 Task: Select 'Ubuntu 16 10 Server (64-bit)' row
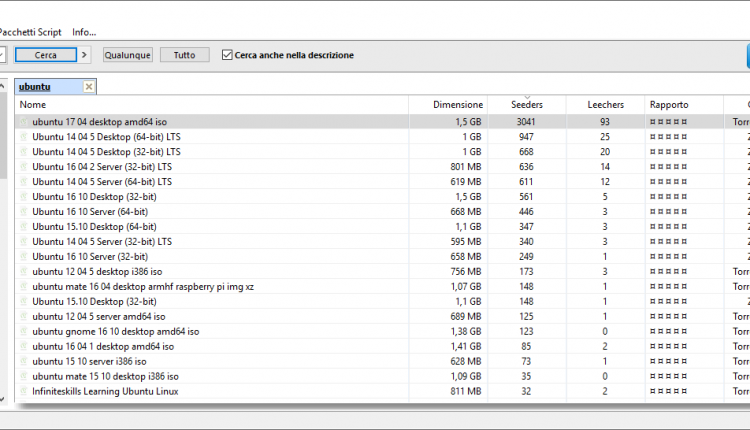tap(382, 211)
